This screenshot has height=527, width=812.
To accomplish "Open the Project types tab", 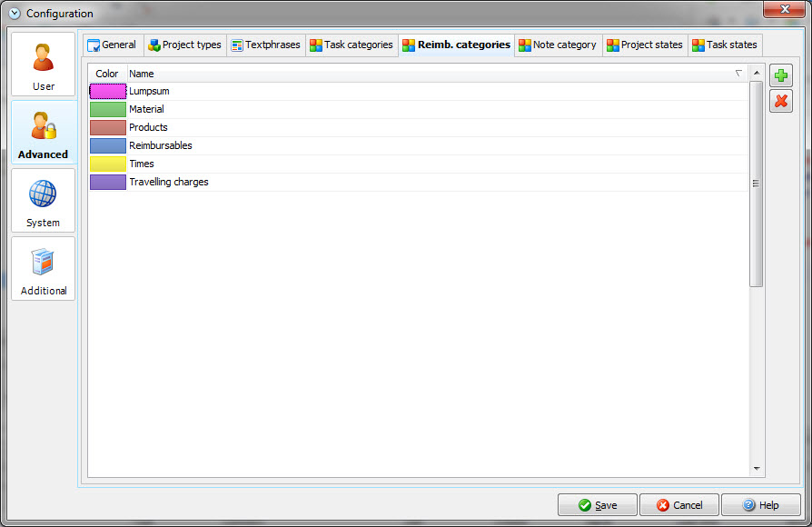I will 184,45.
